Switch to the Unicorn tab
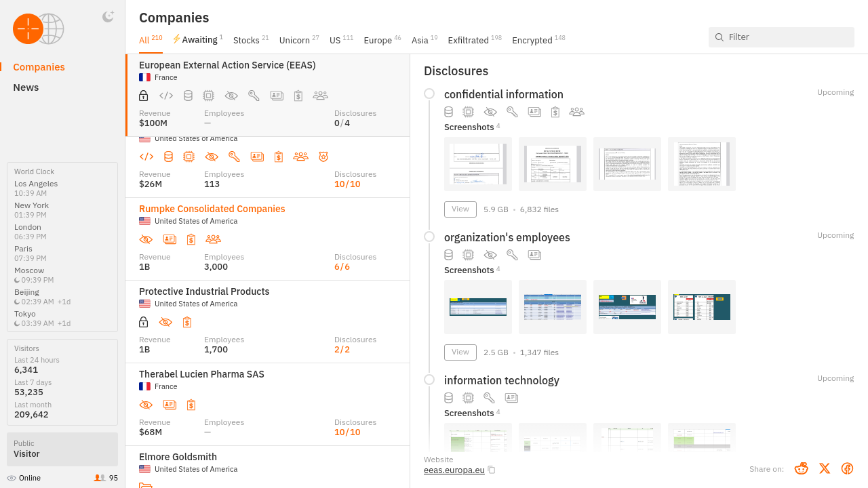 pyautogui.click(x=294, y=40)
